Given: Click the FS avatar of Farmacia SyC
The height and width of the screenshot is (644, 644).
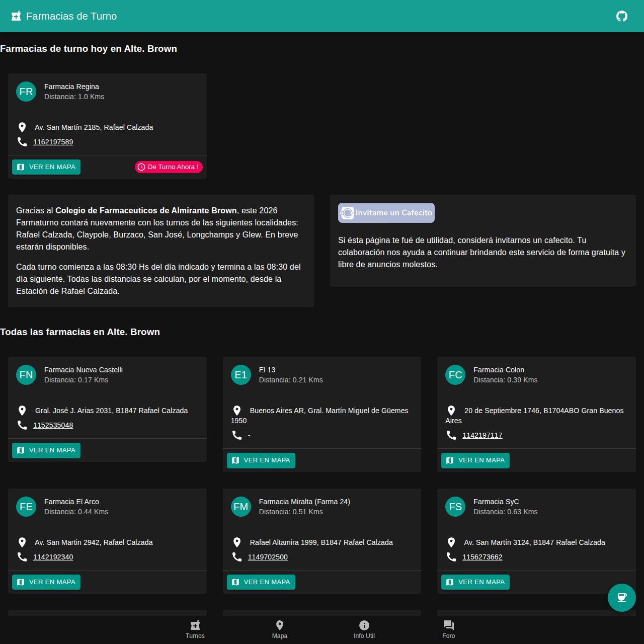Looking at the screenshot, I should 455,507.
